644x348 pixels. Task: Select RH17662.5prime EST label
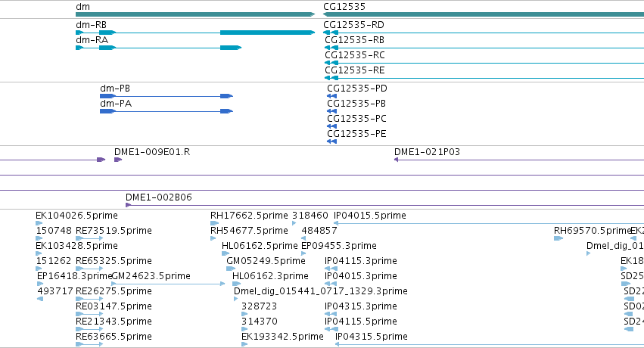pyautogui.click(x=249, y=216)
